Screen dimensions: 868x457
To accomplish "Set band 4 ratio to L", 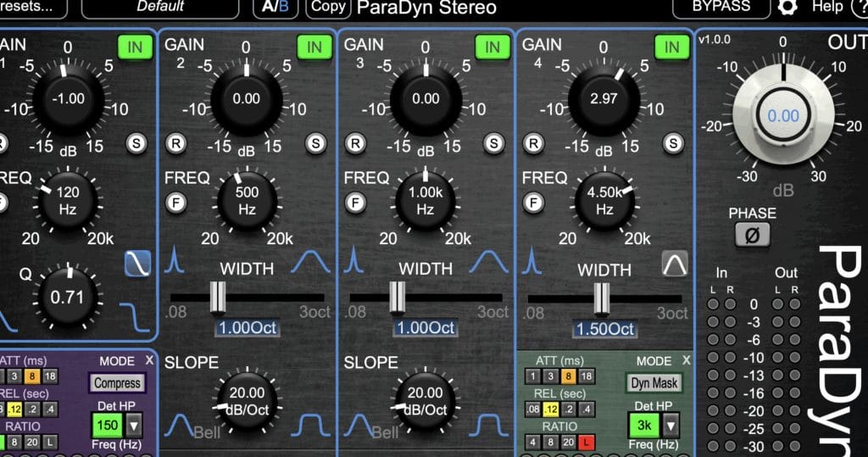I will [587, 443].
